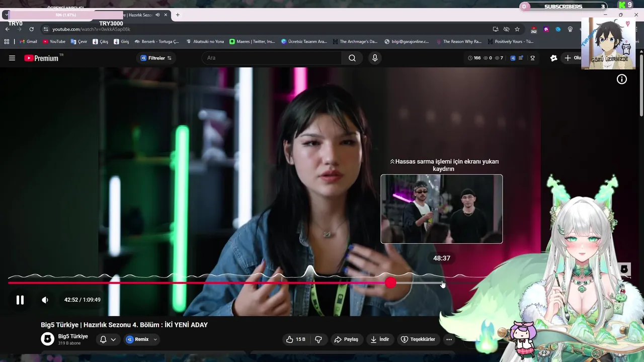Screen dimensions: 644x362
Task: Open the star-shaped AI icon near Oluştur
Action: [554, 58]
